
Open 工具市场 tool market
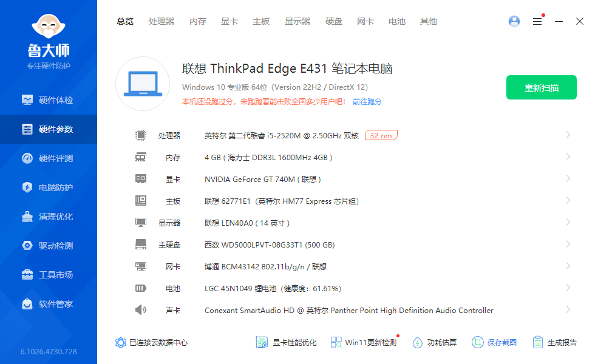pos(48,275)
